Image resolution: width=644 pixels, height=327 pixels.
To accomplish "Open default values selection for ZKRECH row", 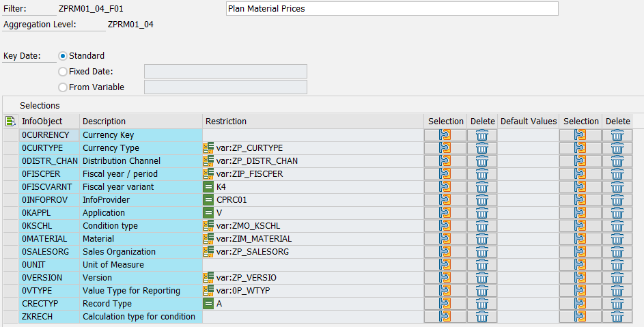I will (580, 316).
